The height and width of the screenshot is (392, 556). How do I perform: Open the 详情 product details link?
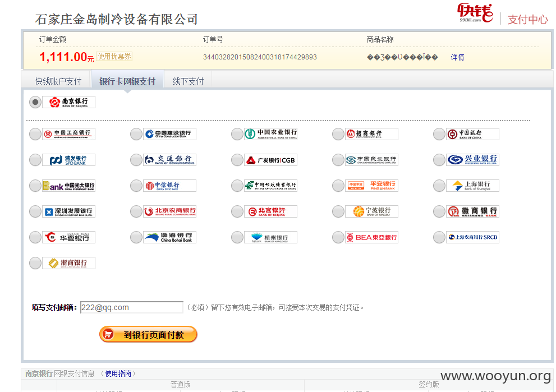coord(457,57)
